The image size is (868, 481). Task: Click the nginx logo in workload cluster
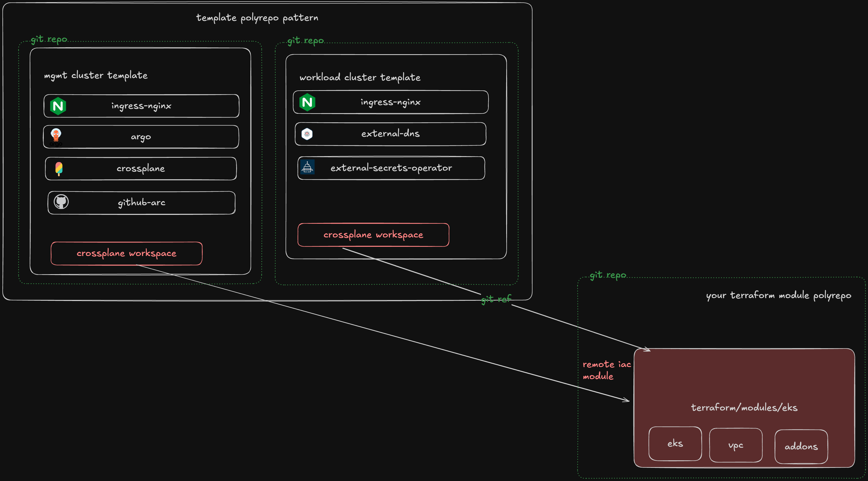click(x=307, y=102)
